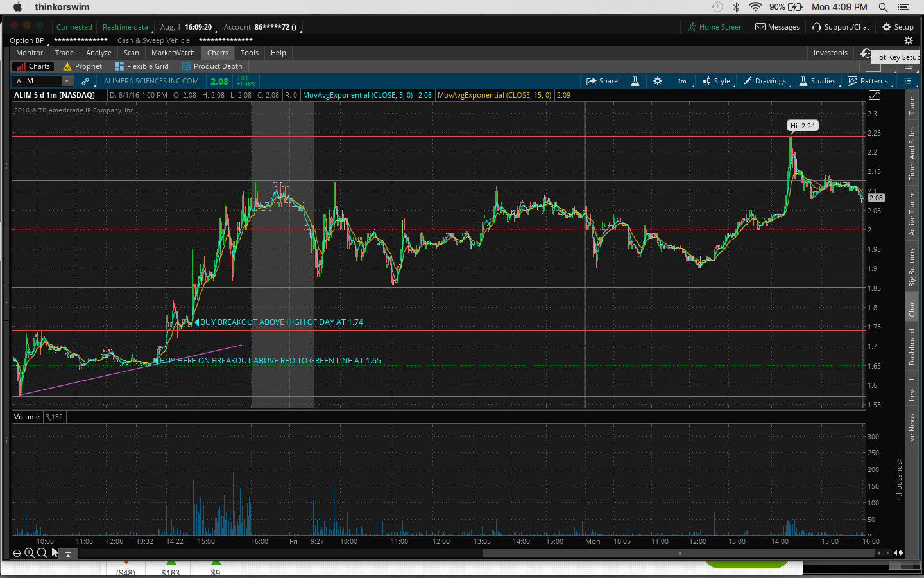Toggle the Times And Sales side panel
The width and height of the screenshot is (924, 578).
[x=912, y=153]
